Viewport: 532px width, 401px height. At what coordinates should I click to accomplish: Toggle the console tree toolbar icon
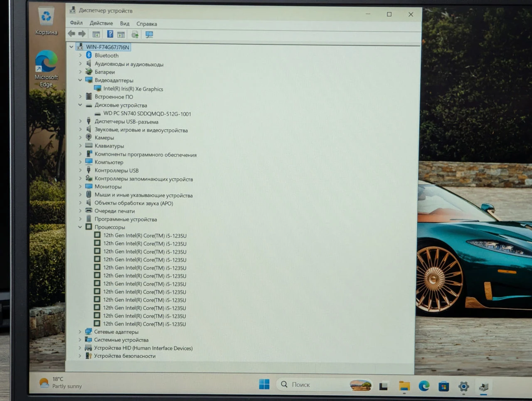pyautogui.click(x=96, y=35)
